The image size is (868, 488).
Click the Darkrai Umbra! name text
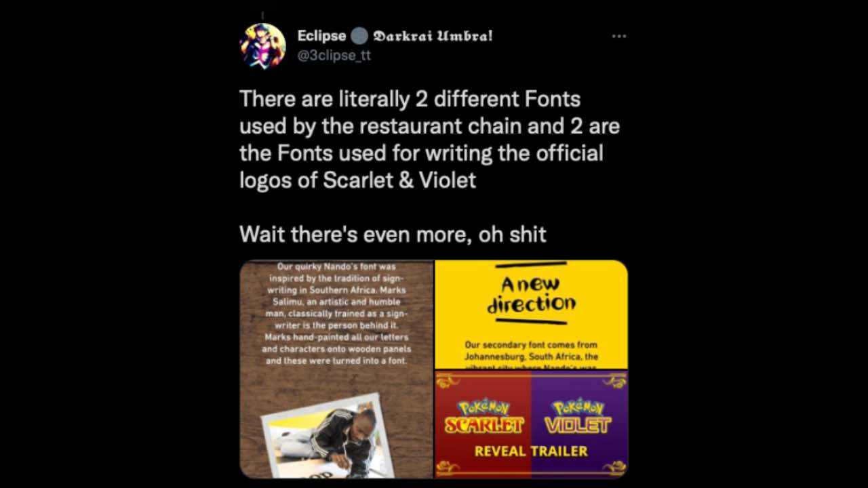point(433,36)
